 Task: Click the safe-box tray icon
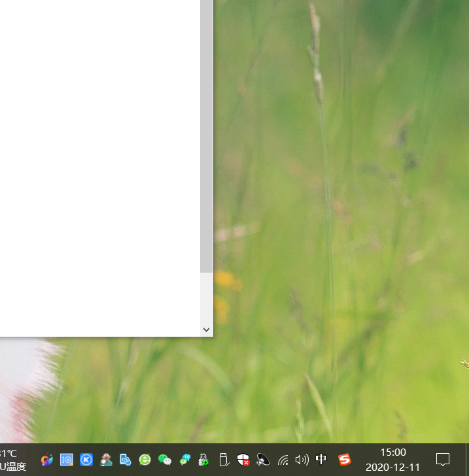click(67, 460)
